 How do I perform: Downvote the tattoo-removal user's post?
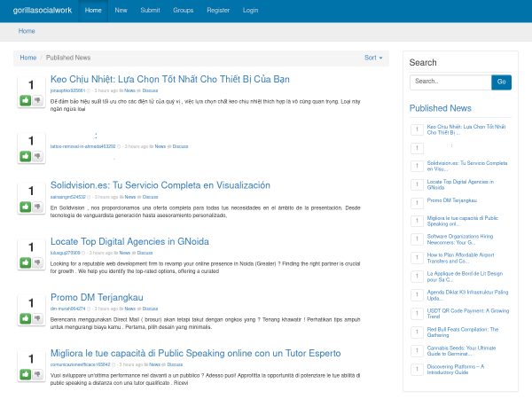[37, 156]
